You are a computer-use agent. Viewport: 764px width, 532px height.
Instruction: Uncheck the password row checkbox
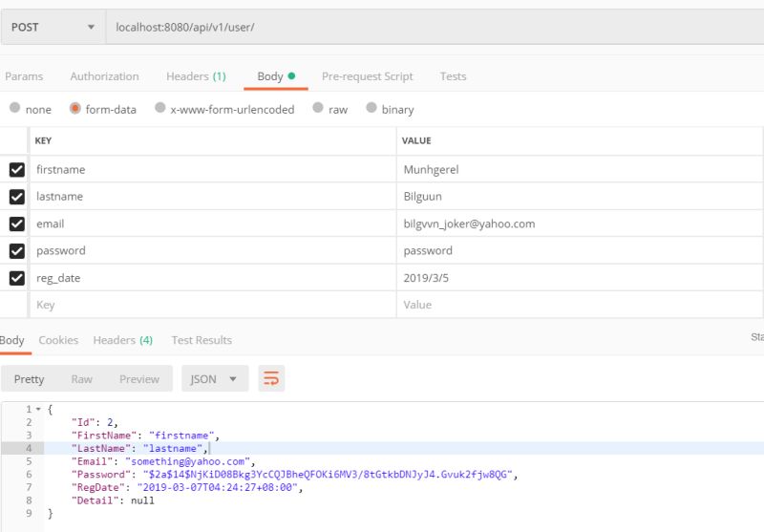coord(17,251)
